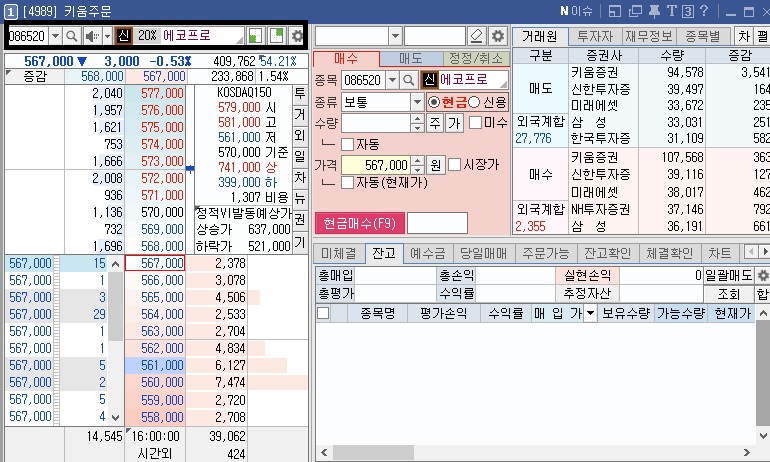Pin the window with the pushpin icon
Screen dimensions: 770x462
(x=654, y=11)
